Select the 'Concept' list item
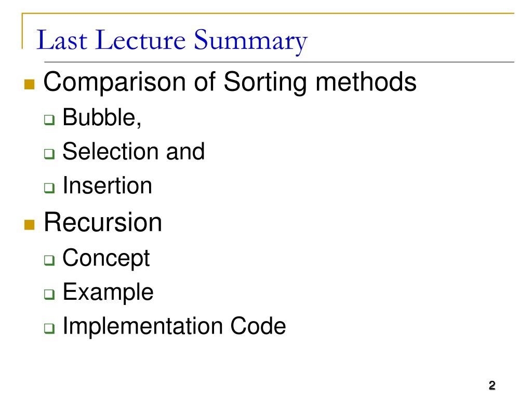 (106, 259)
